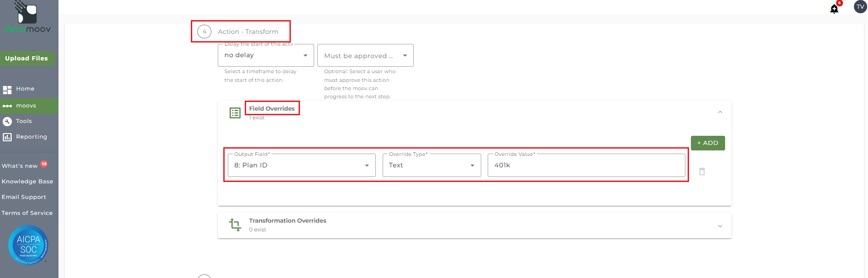Click the 0 exist count text
This screenshot has width=868, height=278.
tap(258, 230)
